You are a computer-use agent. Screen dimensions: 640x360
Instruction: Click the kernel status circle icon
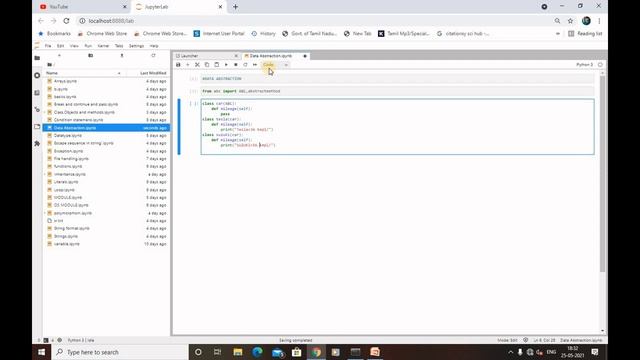tap(600, 65)
